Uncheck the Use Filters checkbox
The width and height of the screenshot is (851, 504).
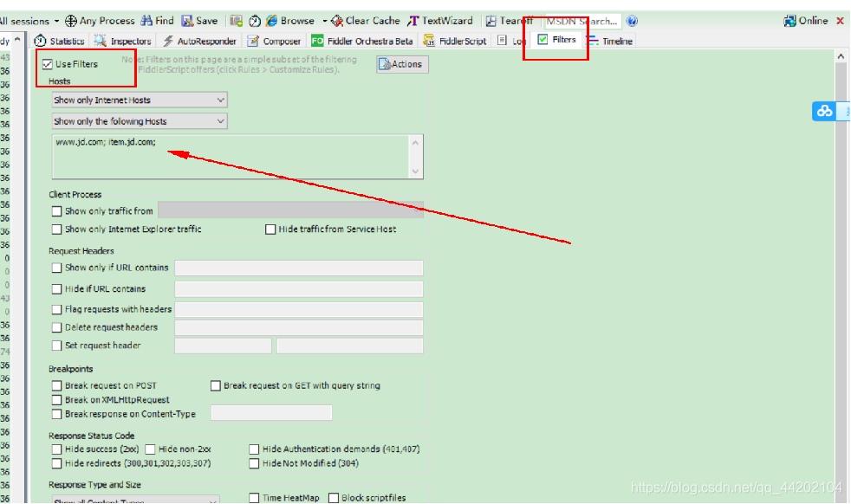click(x=48, y=64)
